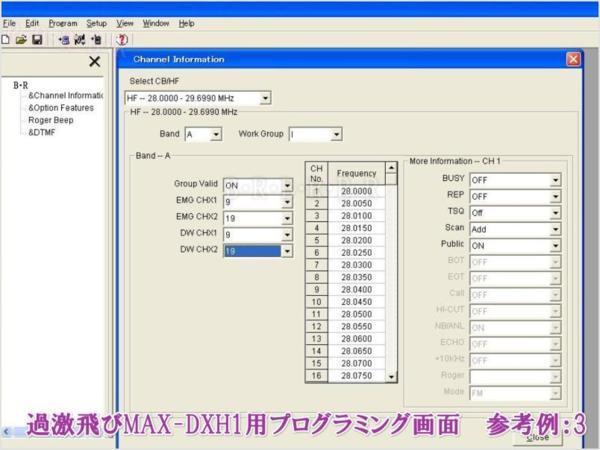Close the left tree panel with X
Screen dimensions: 600x450
[95, 61]
